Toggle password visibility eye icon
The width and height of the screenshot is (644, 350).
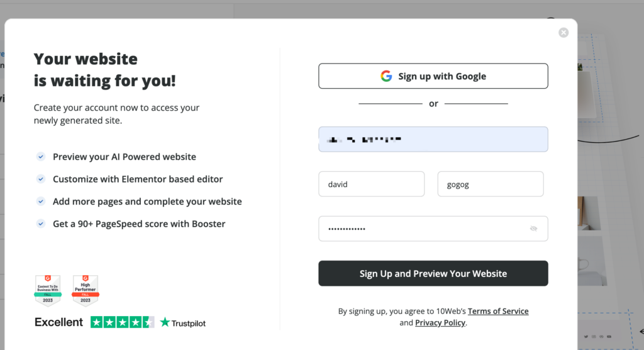tap(533, 229)
